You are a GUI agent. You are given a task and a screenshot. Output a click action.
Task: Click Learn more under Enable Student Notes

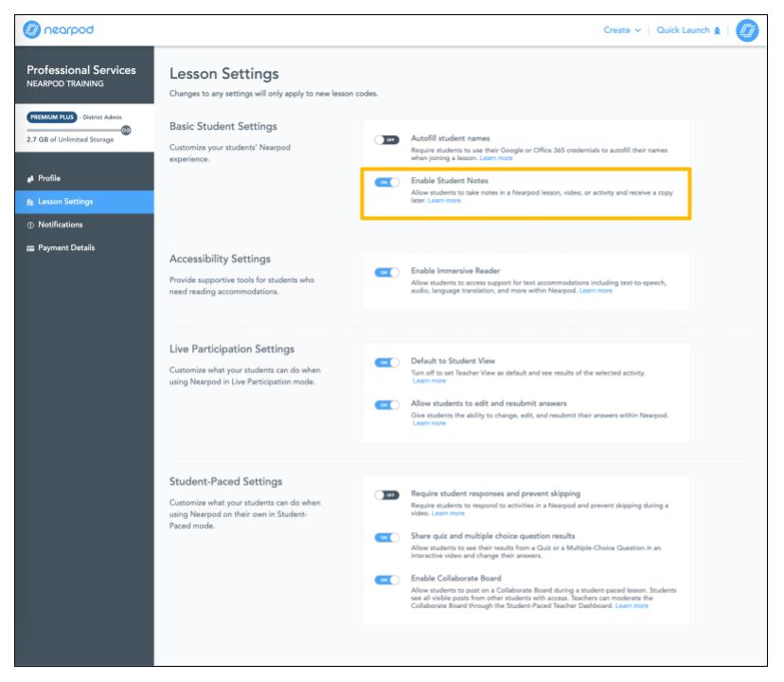[444, 201]
